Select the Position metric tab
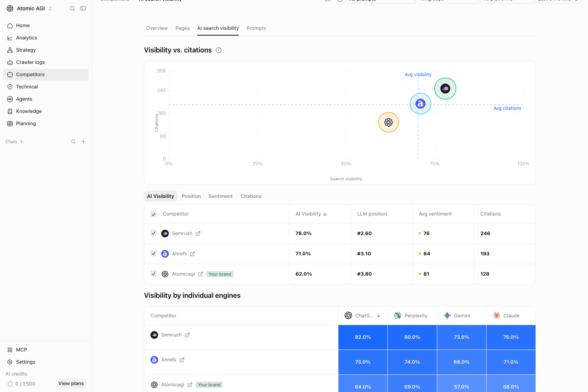This screenshot has height=392, width=588. coord(191,196)
